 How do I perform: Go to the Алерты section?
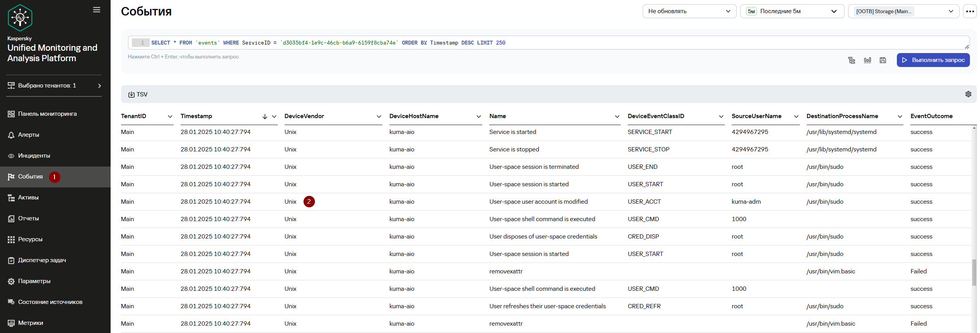(x=29, y=135)
